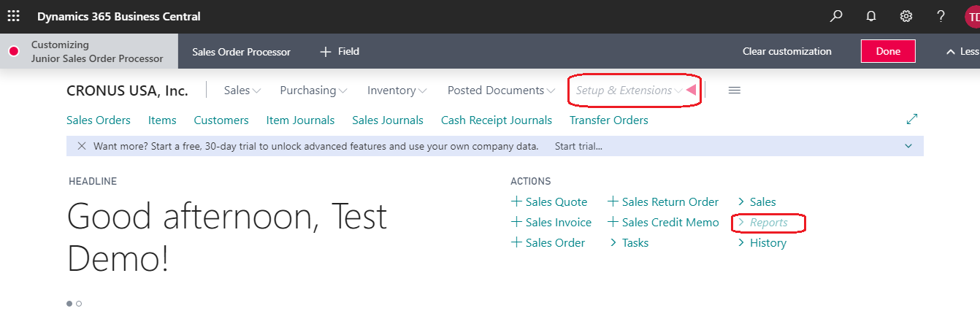This screenshot has width=980, height=319.
Task: Collapse the notification banner with chevron
Action: (x=908, y=146)
